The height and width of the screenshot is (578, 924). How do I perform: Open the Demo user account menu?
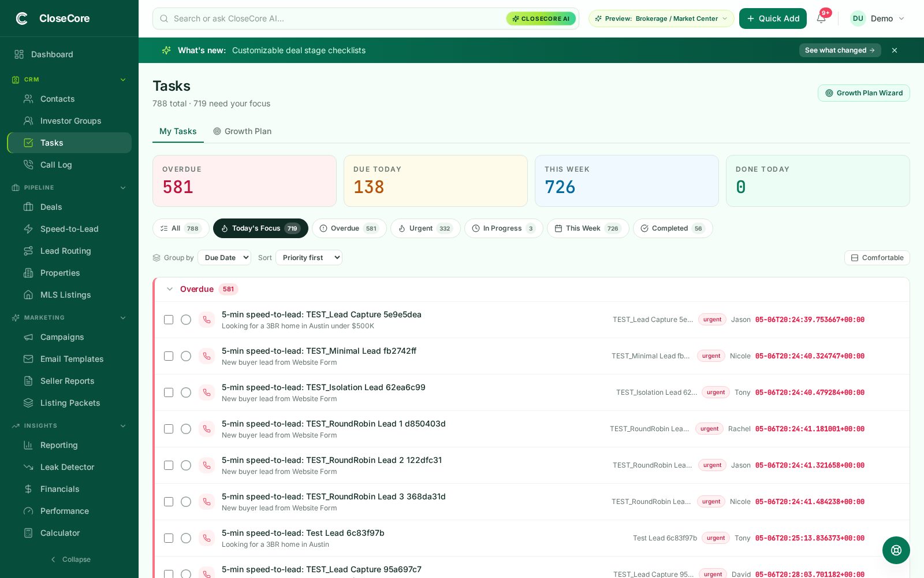pos(877,18)
